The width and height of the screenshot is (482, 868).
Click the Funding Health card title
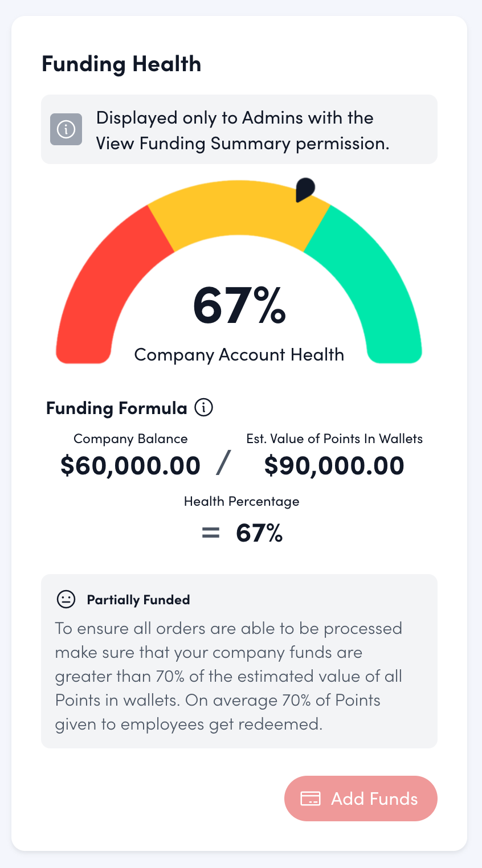121,64
